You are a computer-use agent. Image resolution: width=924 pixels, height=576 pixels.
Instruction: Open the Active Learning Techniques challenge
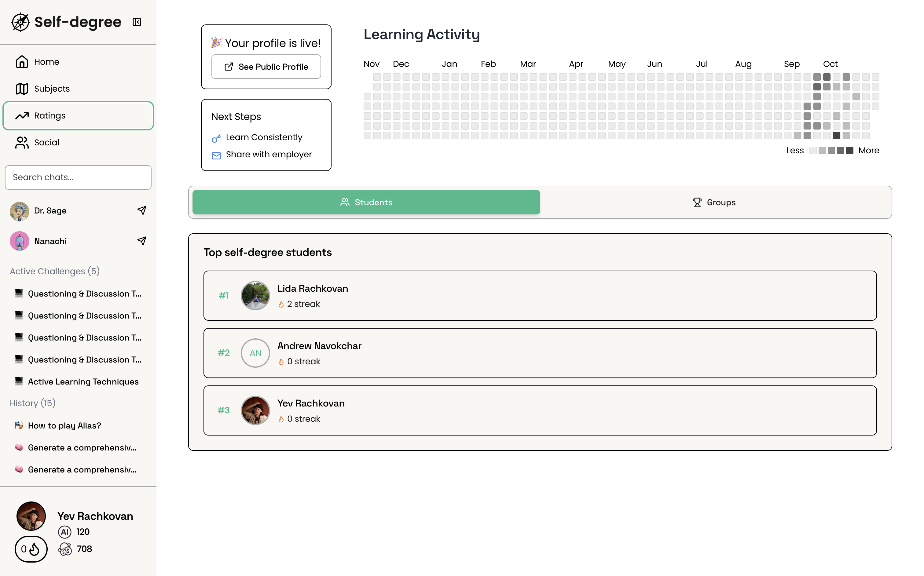(83, 382)
